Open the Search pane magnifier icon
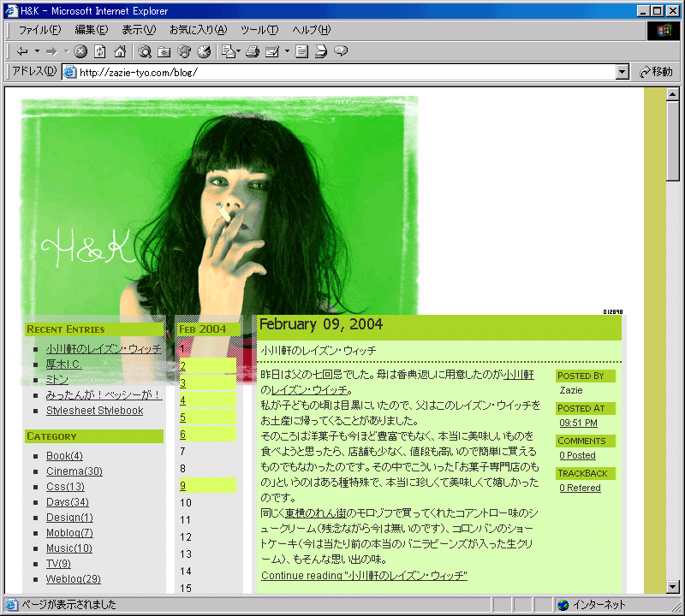685x616 pixels. 145,51
